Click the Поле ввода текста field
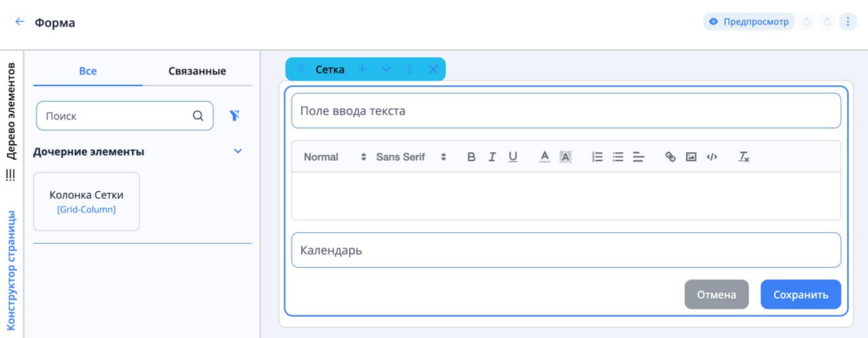 click(566, 111)
